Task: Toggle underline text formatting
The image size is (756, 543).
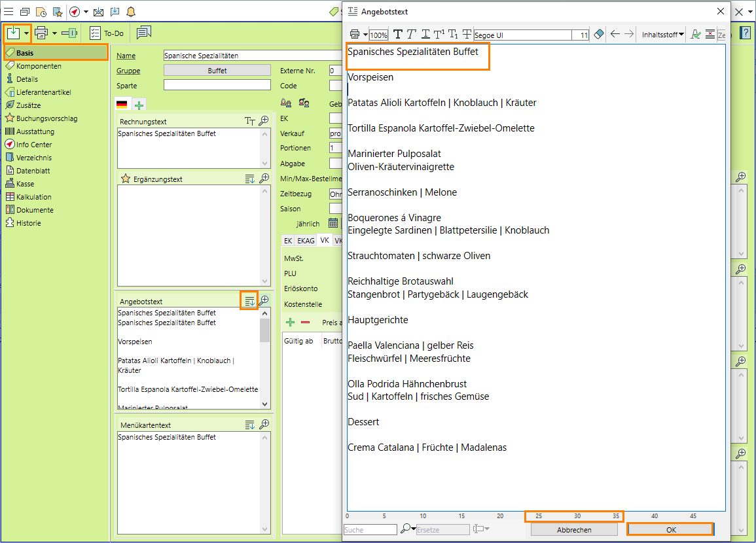Action: [x=425, y=35]
